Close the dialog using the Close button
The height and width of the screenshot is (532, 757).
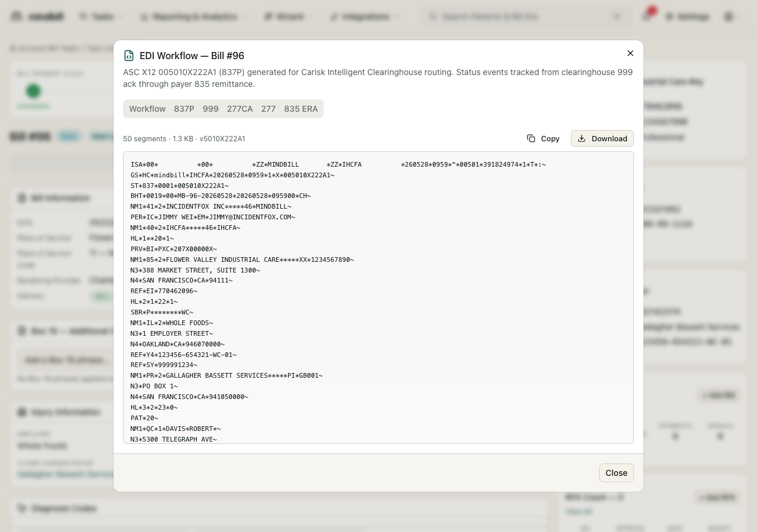click(616, 473)
